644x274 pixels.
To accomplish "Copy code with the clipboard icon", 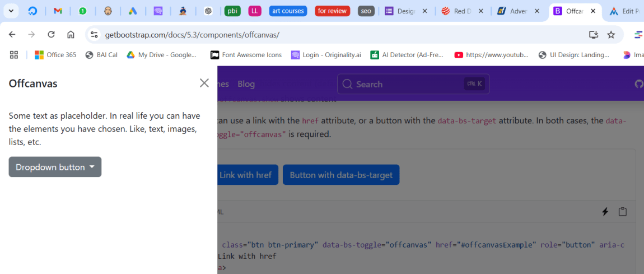I will 622,212.
